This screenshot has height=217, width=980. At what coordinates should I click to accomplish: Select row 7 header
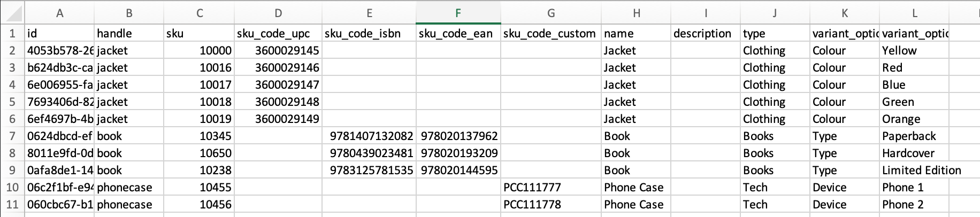[x=12, y=136]
